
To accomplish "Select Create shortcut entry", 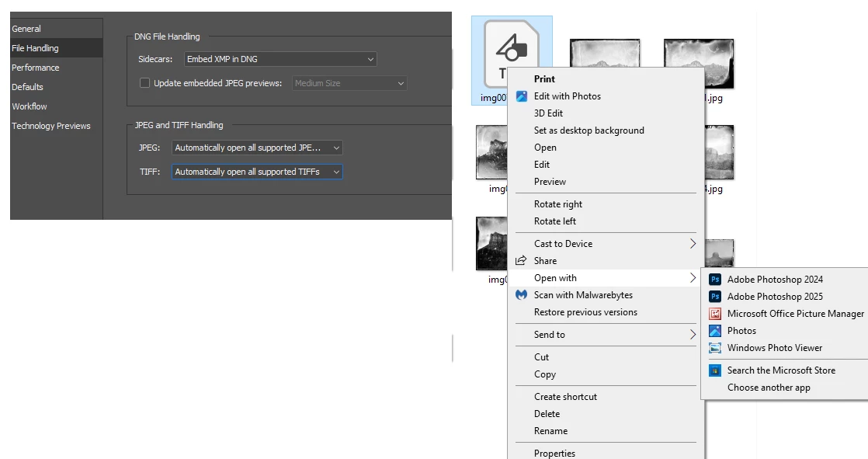I will coord(606,397).
